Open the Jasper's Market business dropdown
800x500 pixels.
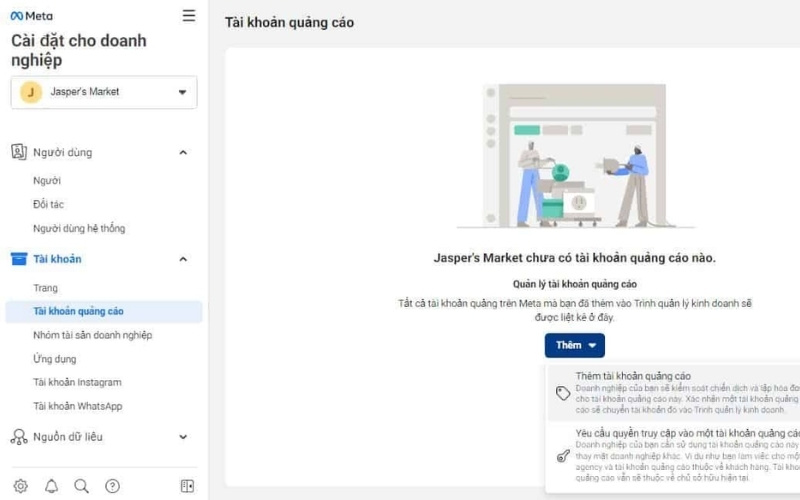coord(104,92)
